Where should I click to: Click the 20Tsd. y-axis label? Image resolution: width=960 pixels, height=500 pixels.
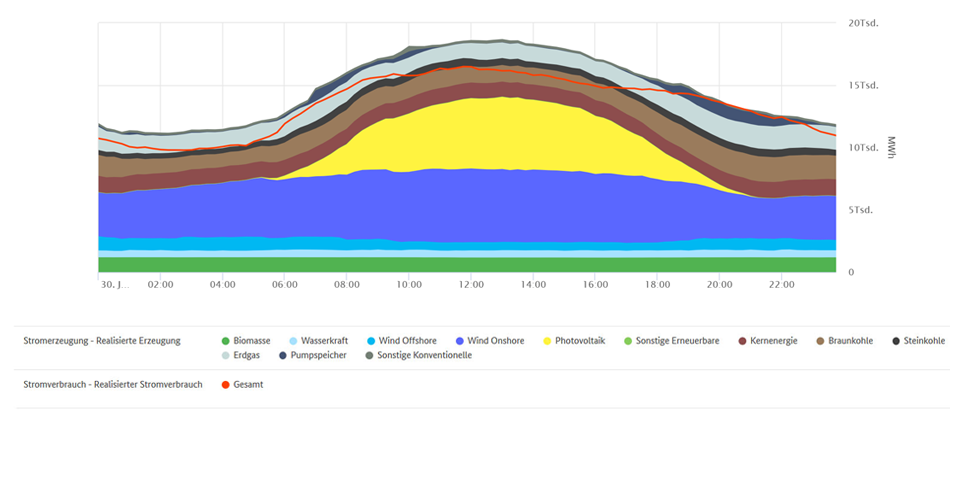pyautogui.click(x=862, y=23)
